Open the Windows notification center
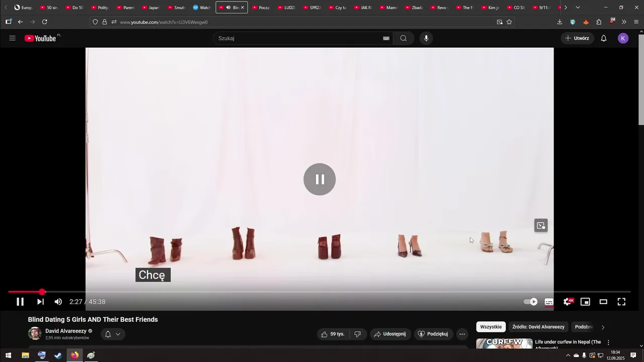 coord(633,355)
